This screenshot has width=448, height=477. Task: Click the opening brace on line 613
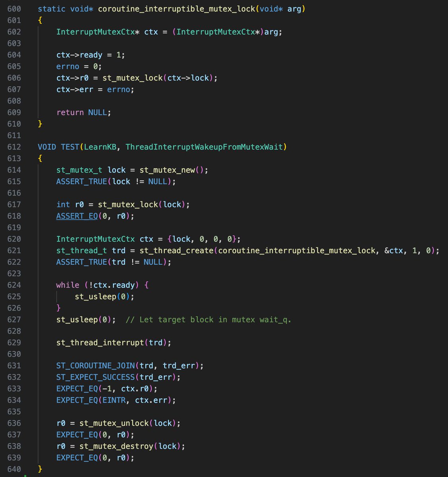40,159
